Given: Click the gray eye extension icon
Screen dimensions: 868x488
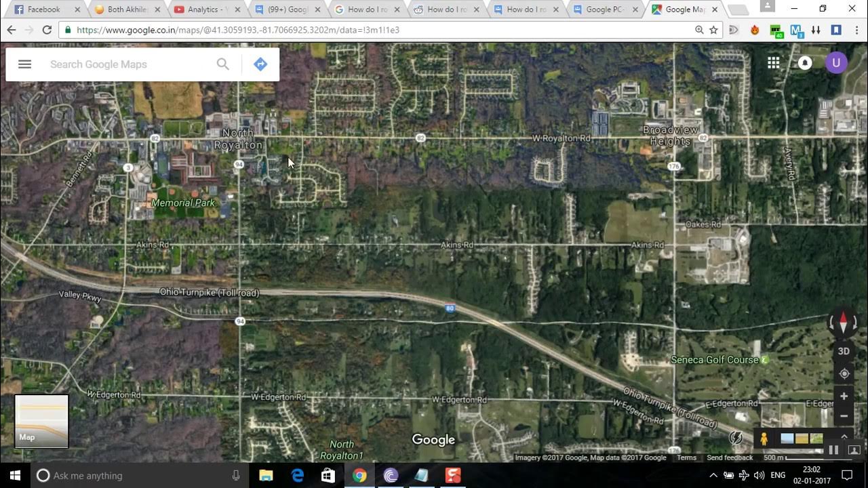Looking at the screenshot, I should click(734, 30).
